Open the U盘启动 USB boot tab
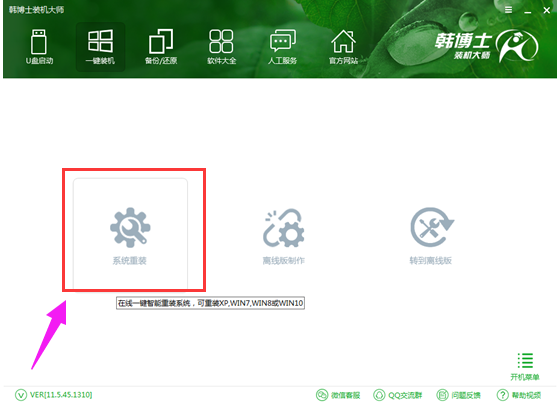Screen dimensions: 557x405 click(39, 47)
